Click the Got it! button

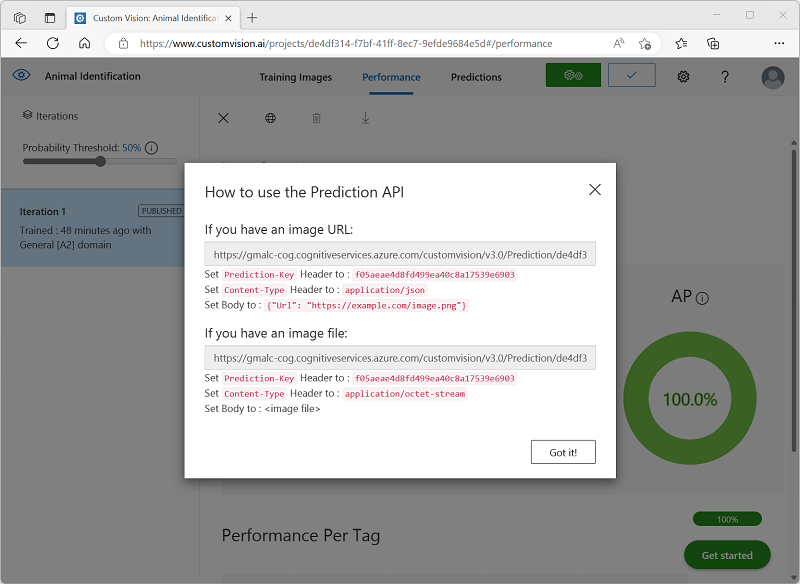(563, 452)
